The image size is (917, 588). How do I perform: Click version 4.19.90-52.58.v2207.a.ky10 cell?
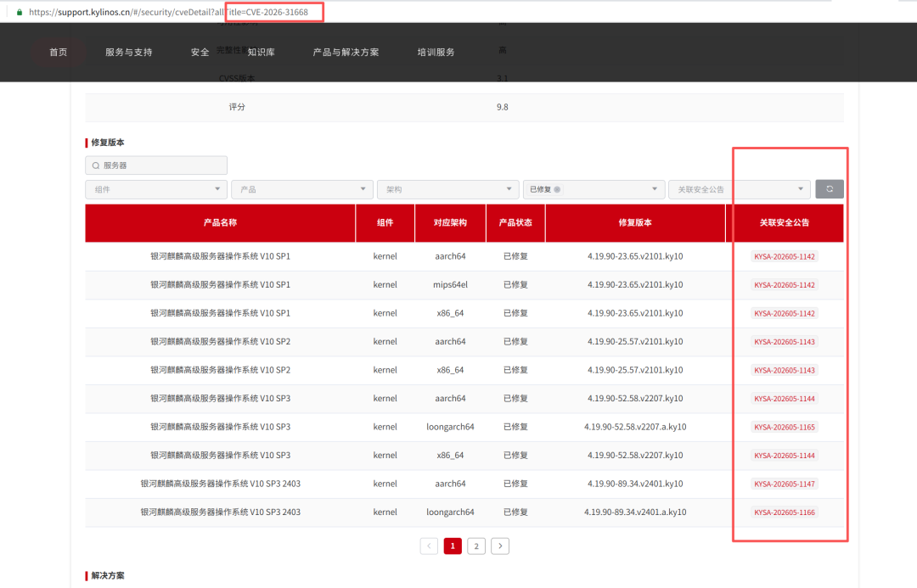point(635,427)
